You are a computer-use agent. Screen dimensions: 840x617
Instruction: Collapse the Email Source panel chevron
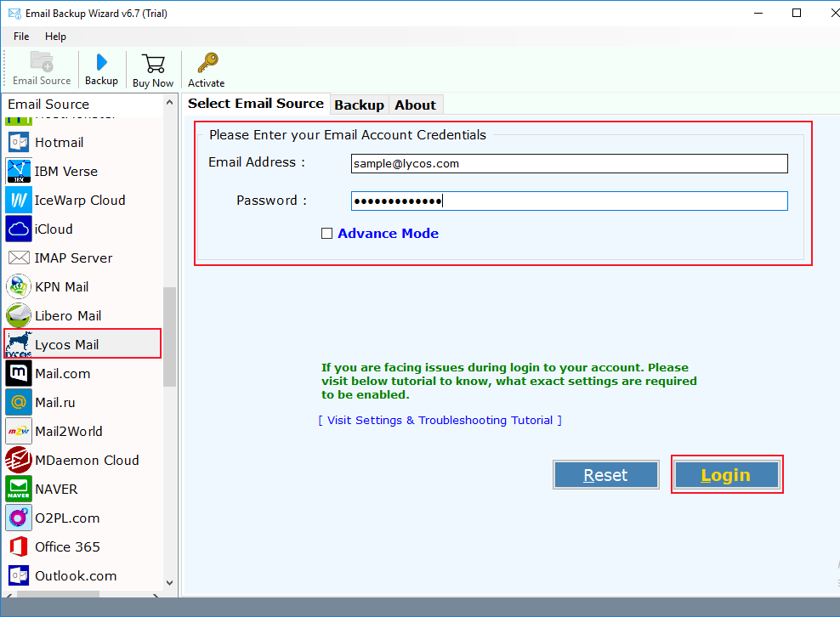pos(169,102)
